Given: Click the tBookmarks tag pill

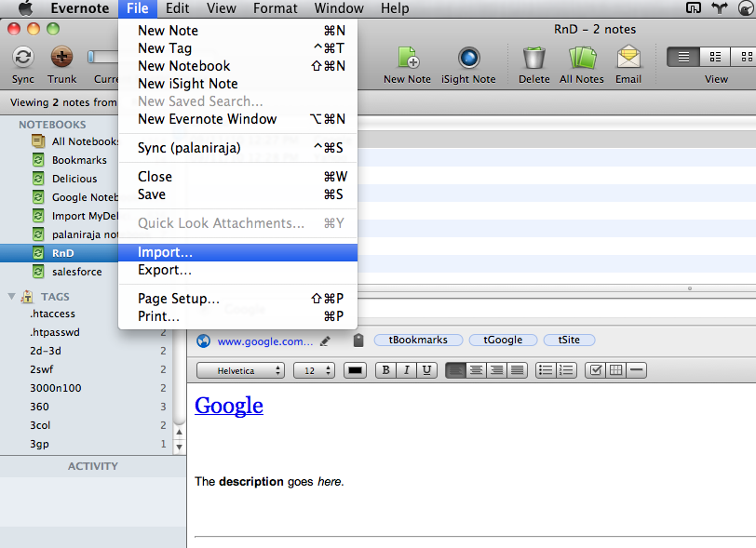Looking at the screenshot, I should tap(418, 341).
